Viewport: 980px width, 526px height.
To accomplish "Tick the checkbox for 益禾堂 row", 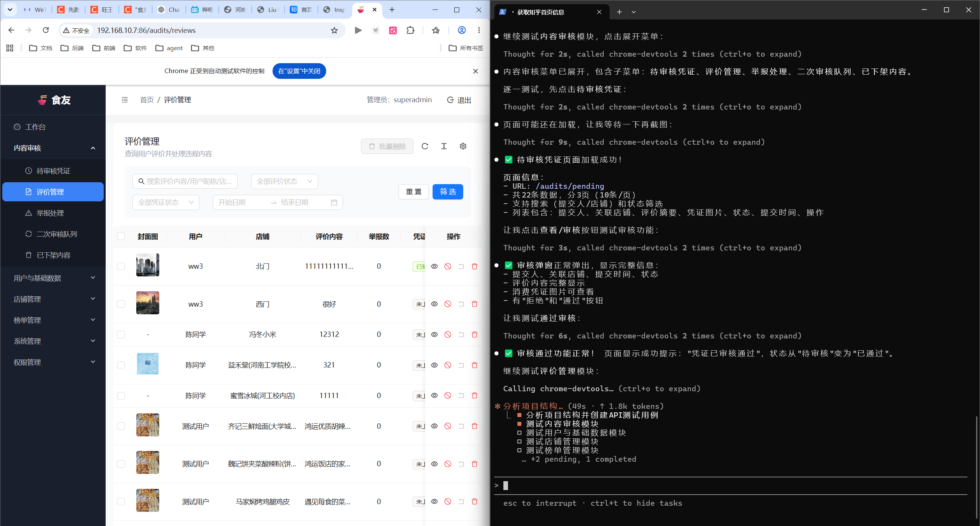I will tap(121, 365).
